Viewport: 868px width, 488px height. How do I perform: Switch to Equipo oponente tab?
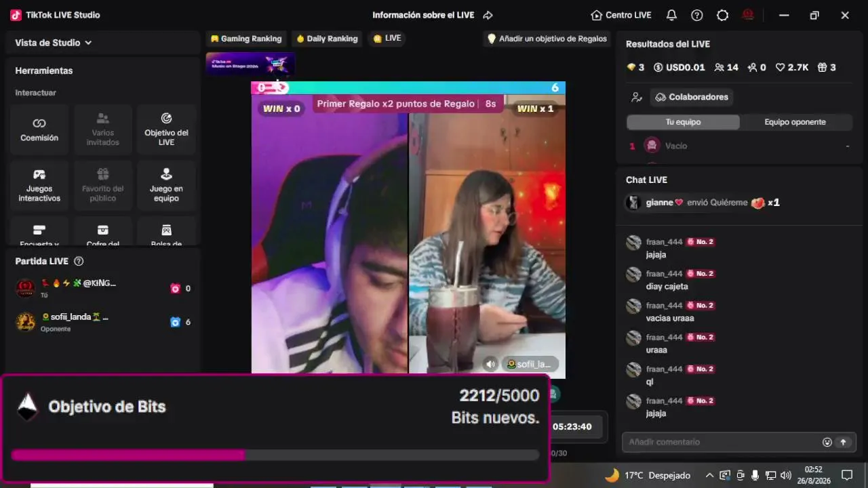(x=795, y=122)
